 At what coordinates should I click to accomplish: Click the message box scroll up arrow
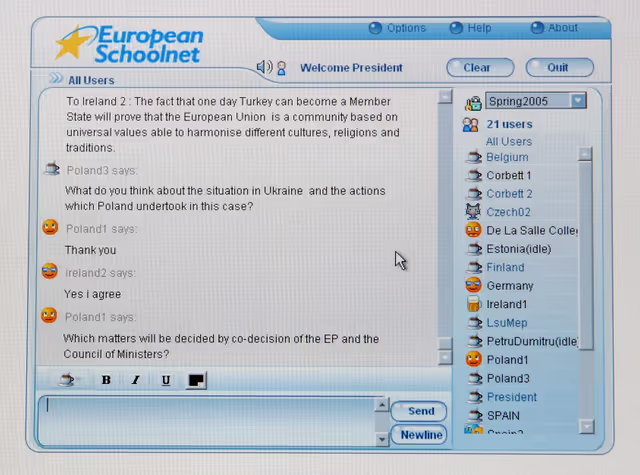[382, 405]
